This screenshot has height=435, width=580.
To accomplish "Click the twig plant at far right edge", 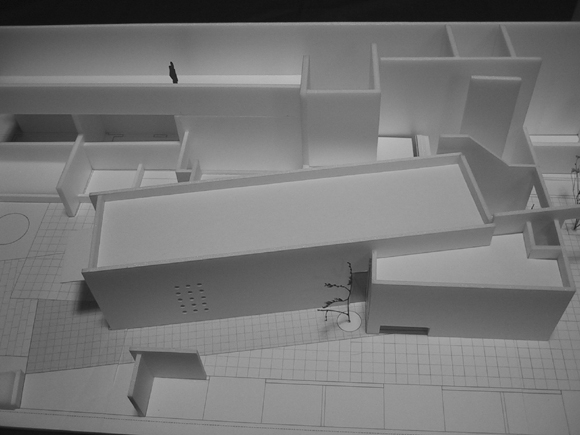I will 575,192.
